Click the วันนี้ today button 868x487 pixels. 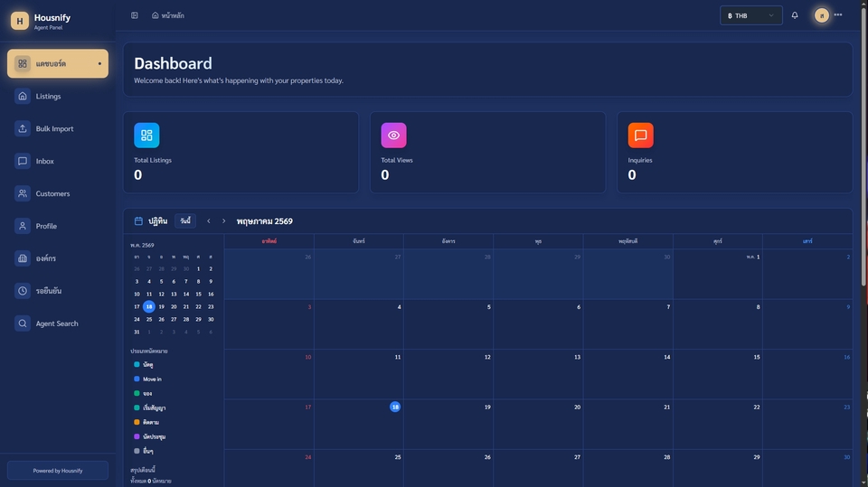point(185,220)
